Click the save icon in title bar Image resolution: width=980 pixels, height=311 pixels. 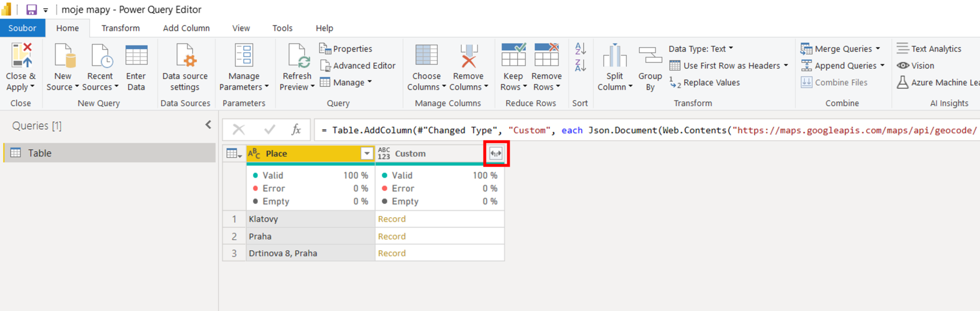(x=32, y=10)
